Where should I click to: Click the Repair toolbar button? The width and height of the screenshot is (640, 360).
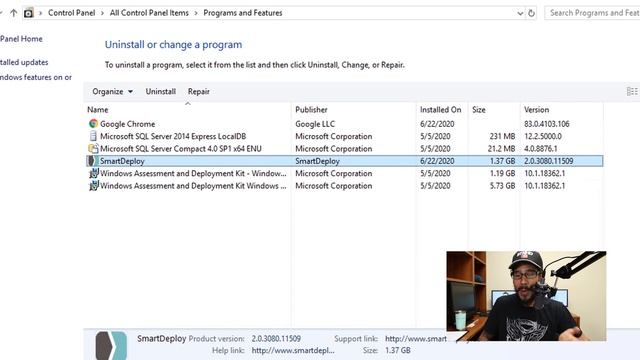(x=199, y=91)
